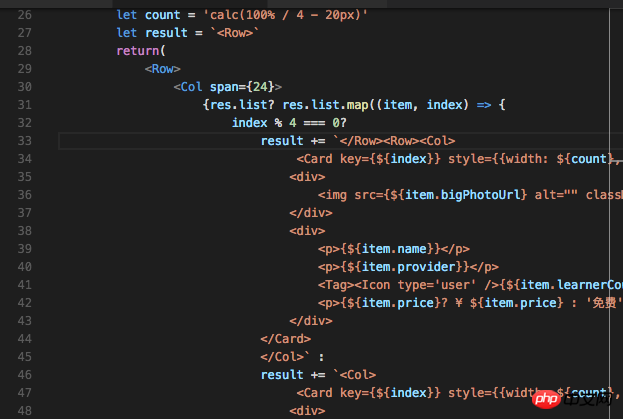
Task: Click the opening <Row> tag on line 29
Action: pos(162,69)
